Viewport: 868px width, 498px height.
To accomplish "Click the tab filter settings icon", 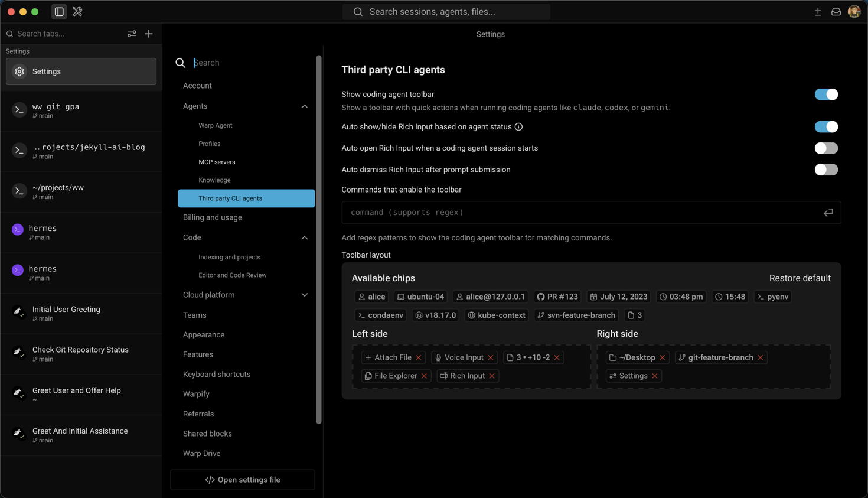I will (132, 34).
